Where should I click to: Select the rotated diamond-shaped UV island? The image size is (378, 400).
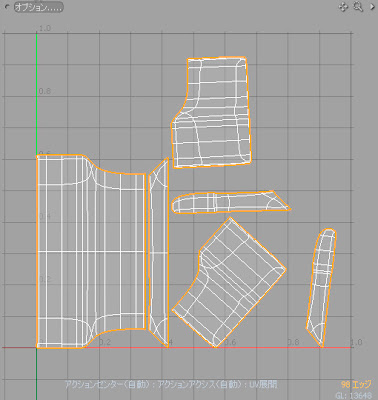[x=229, y=282]
